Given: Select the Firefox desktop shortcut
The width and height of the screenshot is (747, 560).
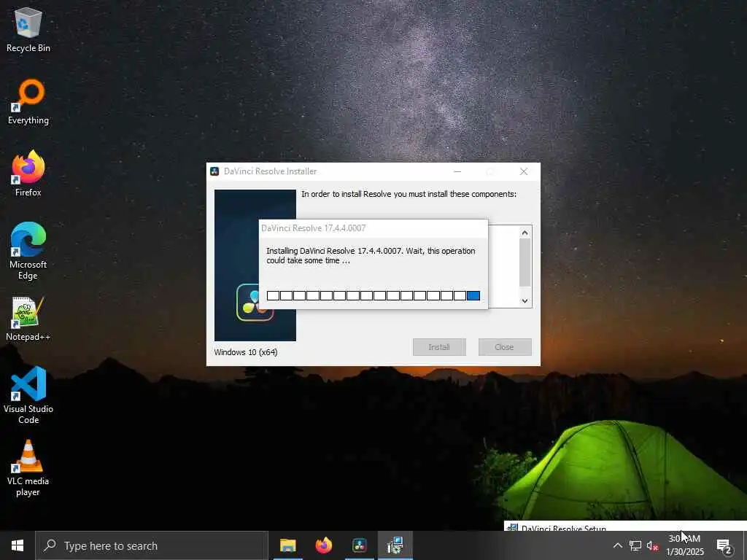Looking at the screenshot, I should pyautogui.click(x=28, y=174).
